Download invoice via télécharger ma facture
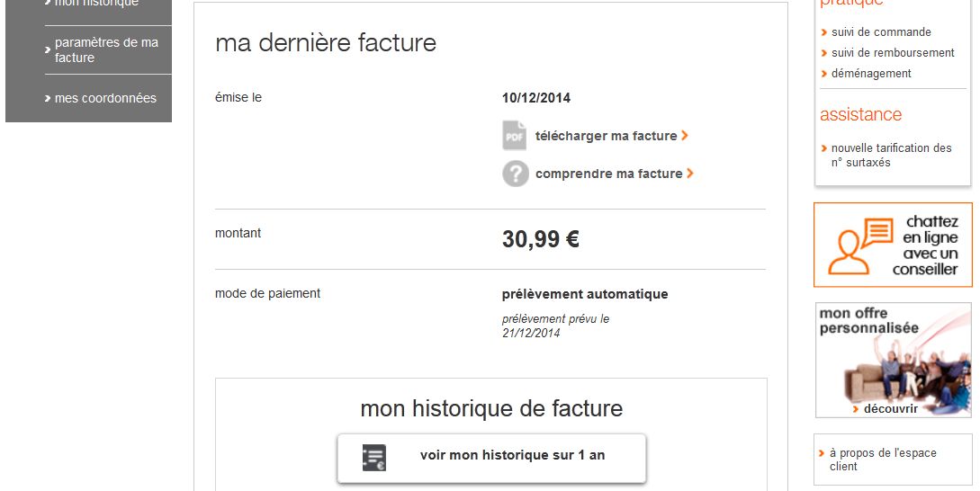 606,136
